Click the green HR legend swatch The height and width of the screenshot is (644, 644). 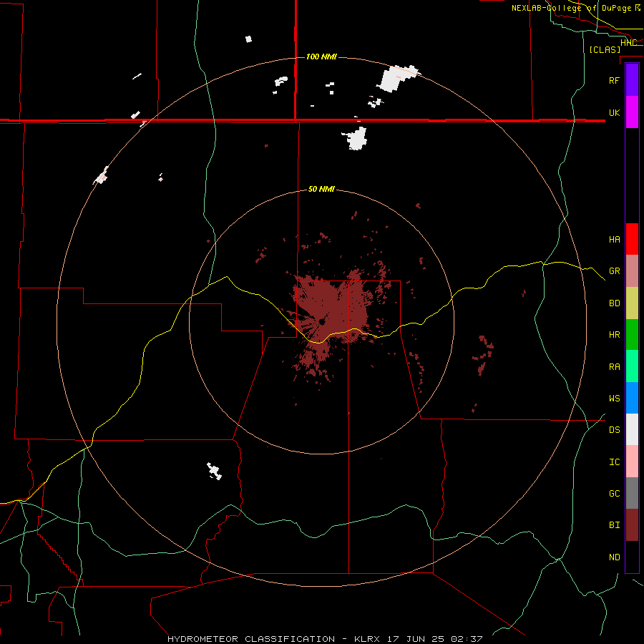click(x=632, y=334)
